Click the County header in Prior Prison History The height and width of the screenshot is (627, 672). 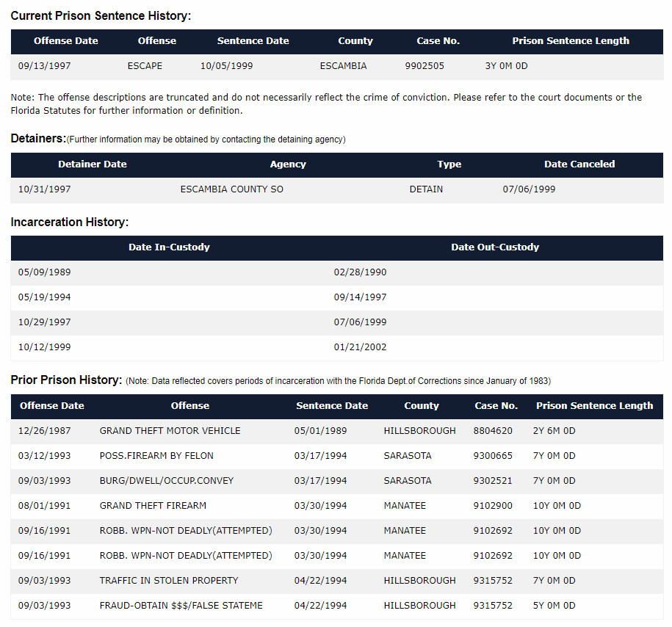coord(422,406)
